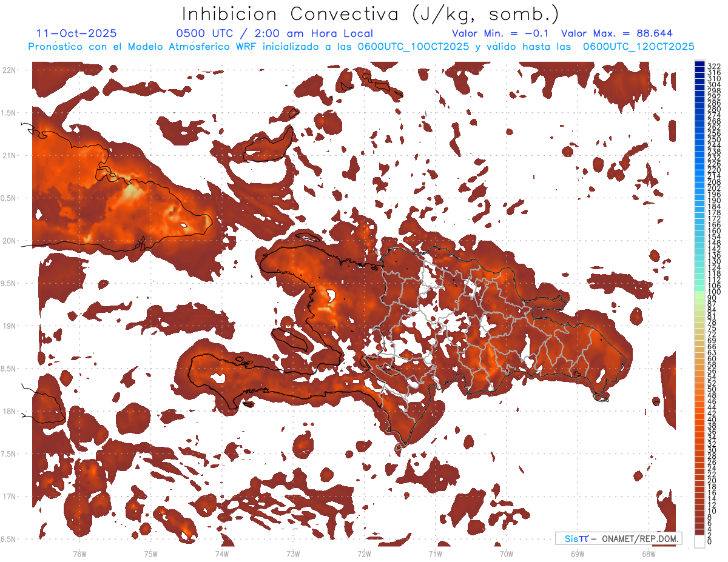
Task: Click the '71W' longitude label
Action: pos(435,554)
